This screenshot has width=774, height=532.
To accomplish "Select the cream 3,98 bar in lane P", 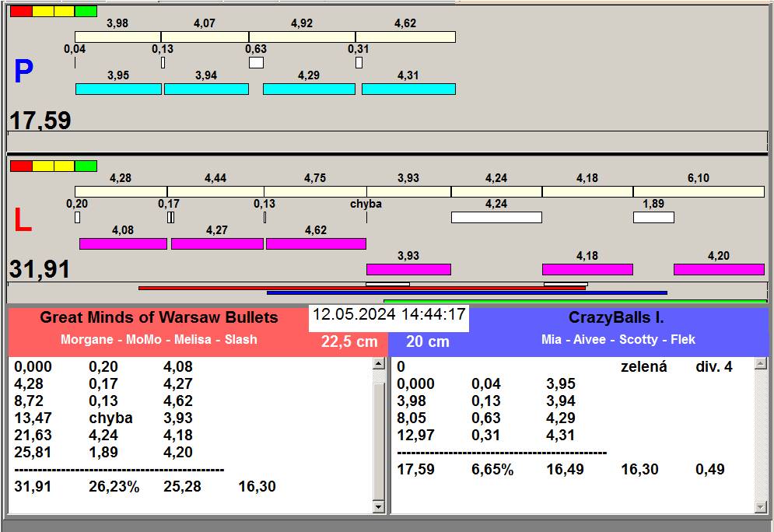I will point(118,37).
